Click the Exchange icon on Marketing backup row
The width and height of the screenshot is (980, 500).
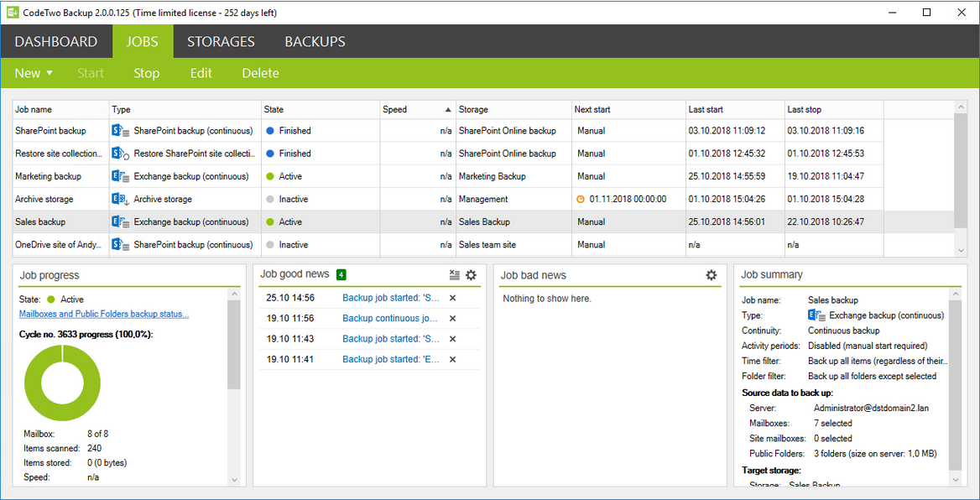tap(117, 175)
